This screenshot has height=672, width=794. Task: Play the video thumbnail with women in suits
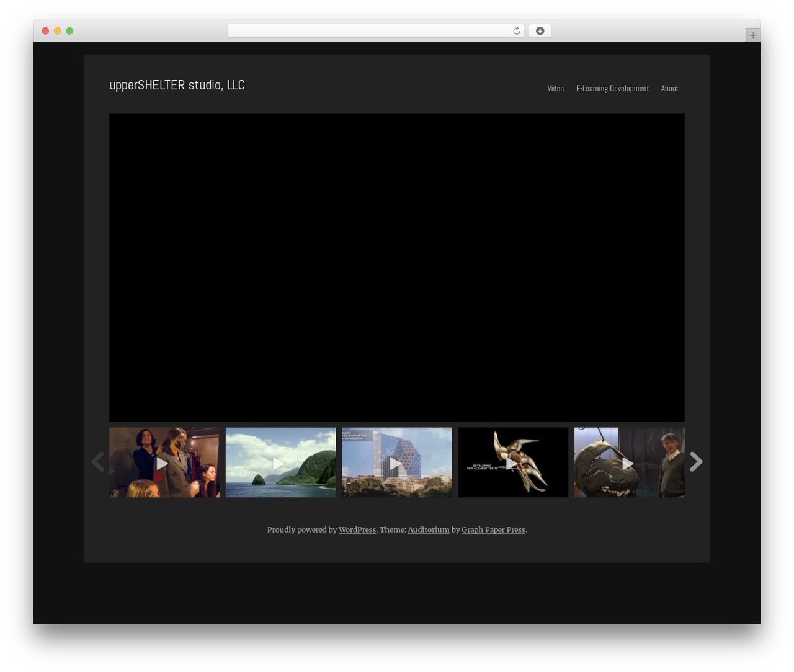click(x=164, y=462)
